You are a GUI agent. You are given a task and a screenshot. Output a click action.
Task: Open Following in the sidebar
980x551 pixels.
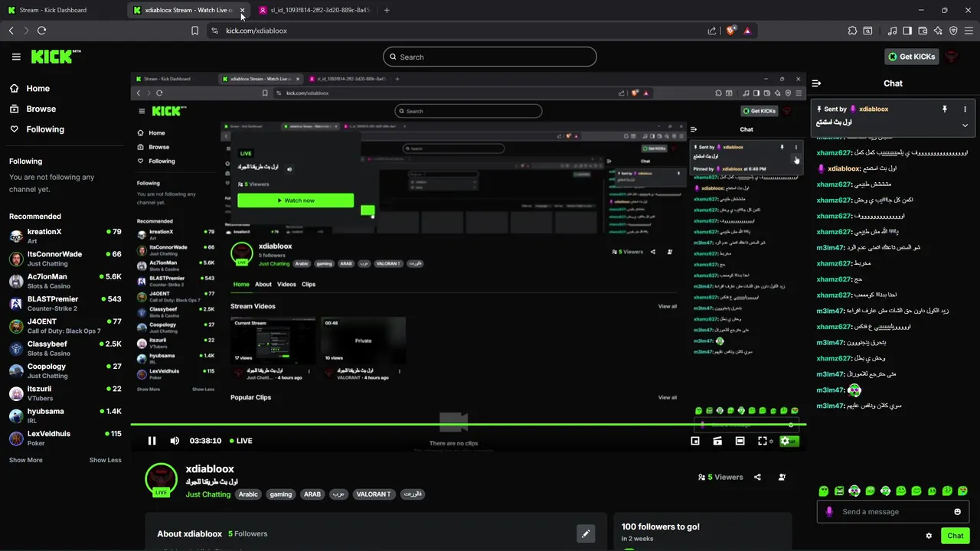37,129
